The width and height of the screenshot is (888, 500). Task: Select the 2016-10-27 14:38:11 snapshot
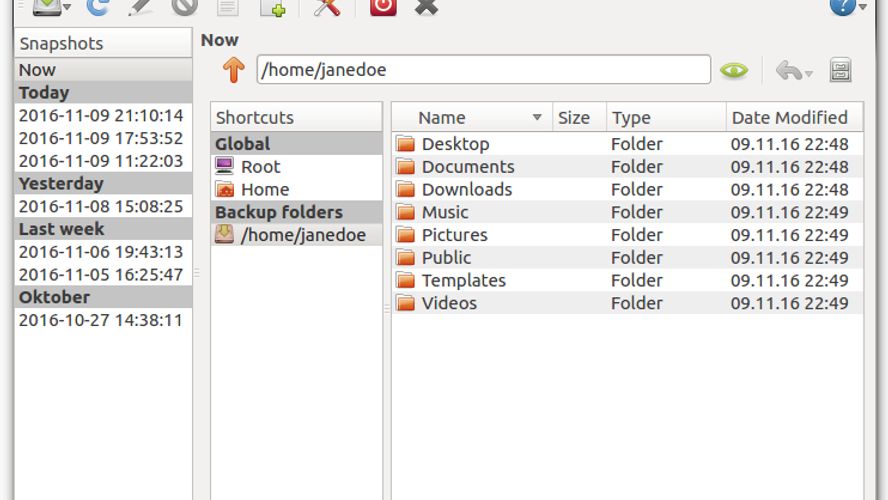click(x=103, y=320)
